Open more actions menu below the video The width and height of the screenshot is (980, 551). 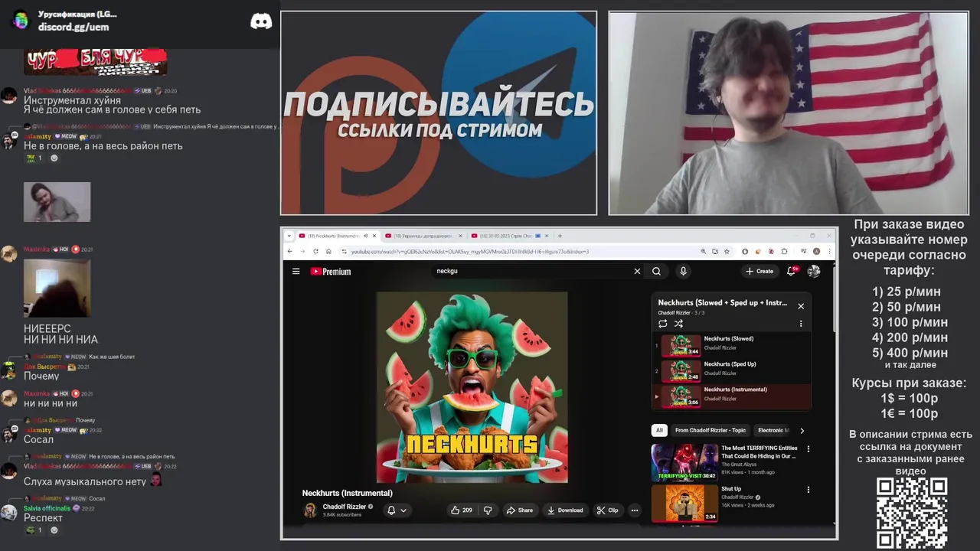[634, 510]
